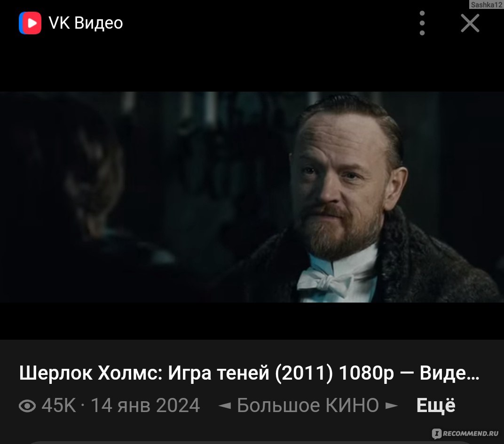Click the 14 янв 2024 upload date

145,405
